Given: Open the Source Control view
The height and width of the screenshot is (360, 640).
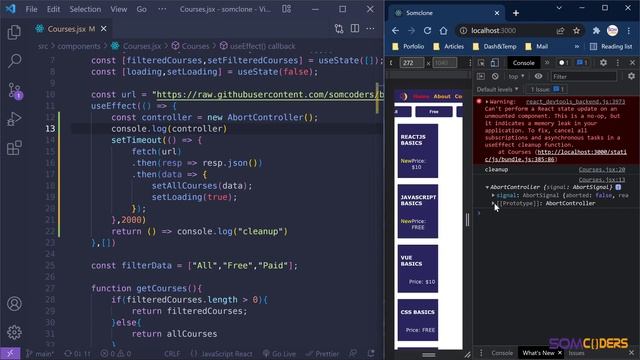Looking at the screenshot, I should click(15, 91).
